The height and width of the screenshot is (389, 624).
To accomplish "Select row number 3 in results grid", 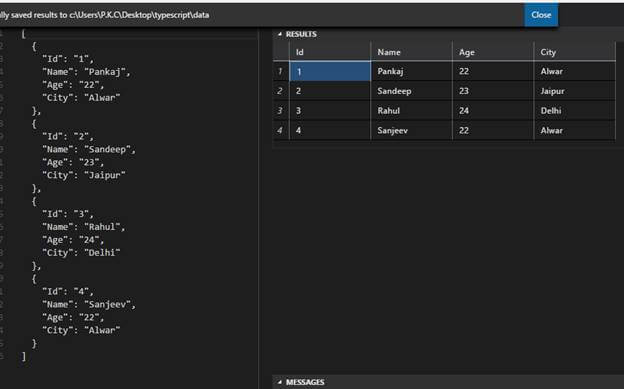I will (x=281, y=111).
